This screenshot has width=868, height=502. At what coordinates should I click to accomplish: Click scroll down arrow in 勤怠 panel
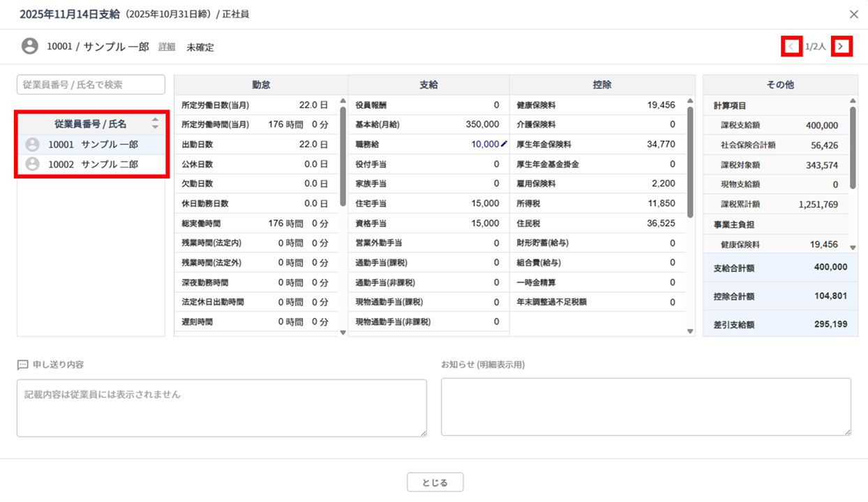pyautogui.click(x=343, y=332)
